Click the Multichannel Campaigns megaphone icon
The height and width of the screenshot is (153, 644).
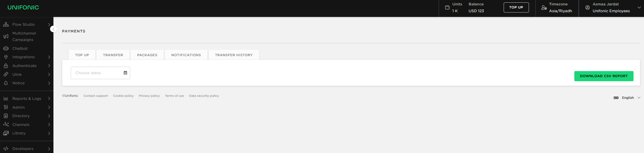[6, 36]
